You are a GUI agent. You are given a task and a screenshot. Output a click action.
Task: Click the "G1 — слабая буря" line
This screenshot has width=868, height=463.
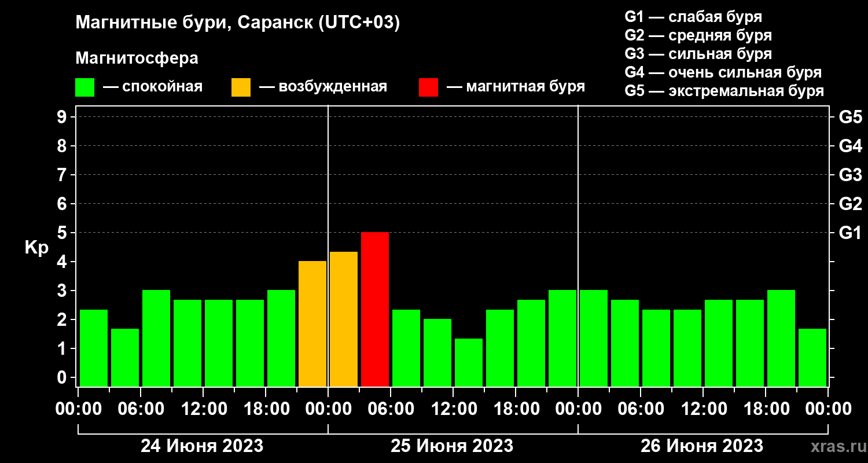[693, 16]
